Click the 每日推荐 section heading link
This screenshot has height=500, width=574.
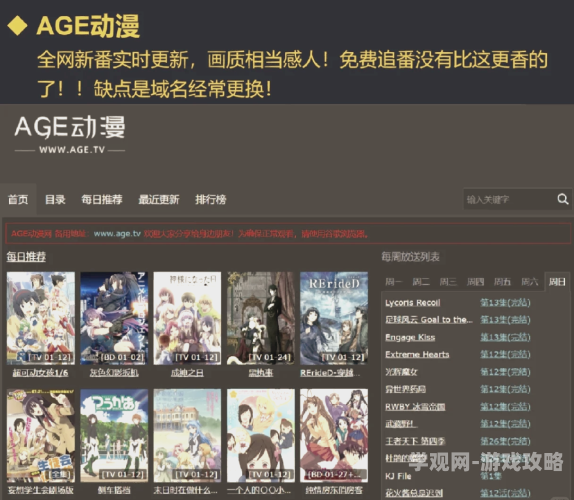click(26, 257)
